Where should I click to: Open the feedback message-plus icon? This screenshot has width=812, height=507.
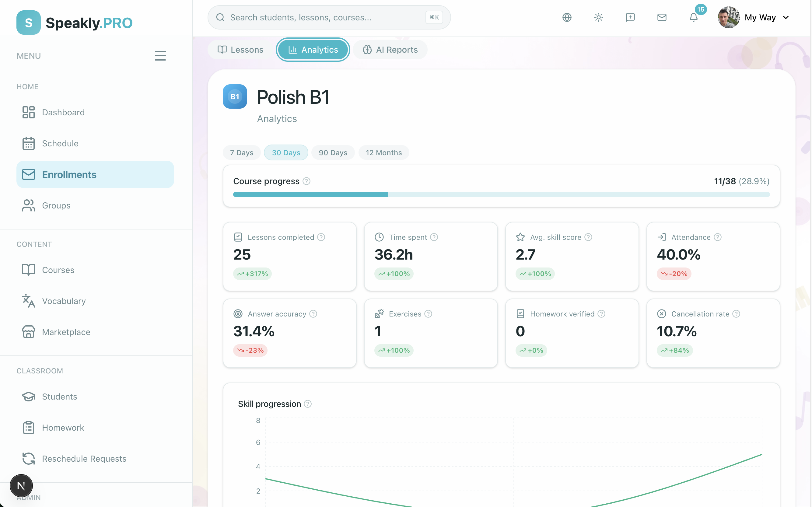pos(630,17)
